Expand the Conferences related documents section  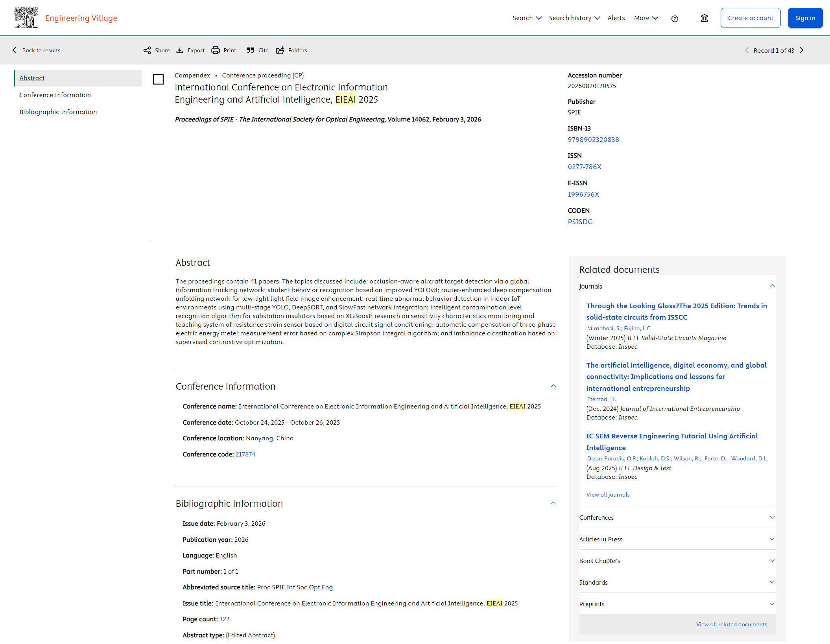coord(772,517)
